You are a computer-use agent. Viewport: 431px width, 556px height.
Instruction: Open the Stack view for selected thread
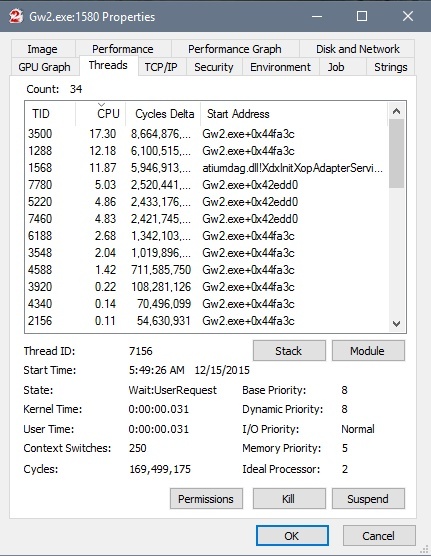click(289, 351)
